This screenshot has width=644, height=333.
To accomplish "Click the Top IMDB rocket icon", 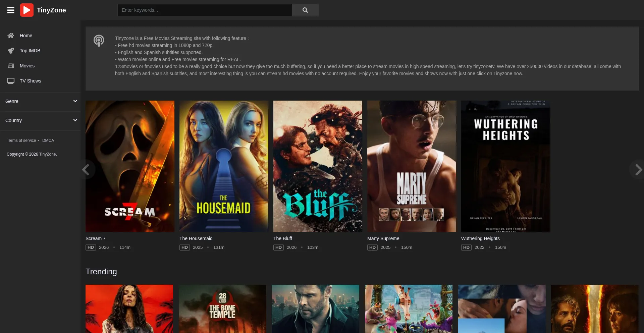I will (11, 51).
